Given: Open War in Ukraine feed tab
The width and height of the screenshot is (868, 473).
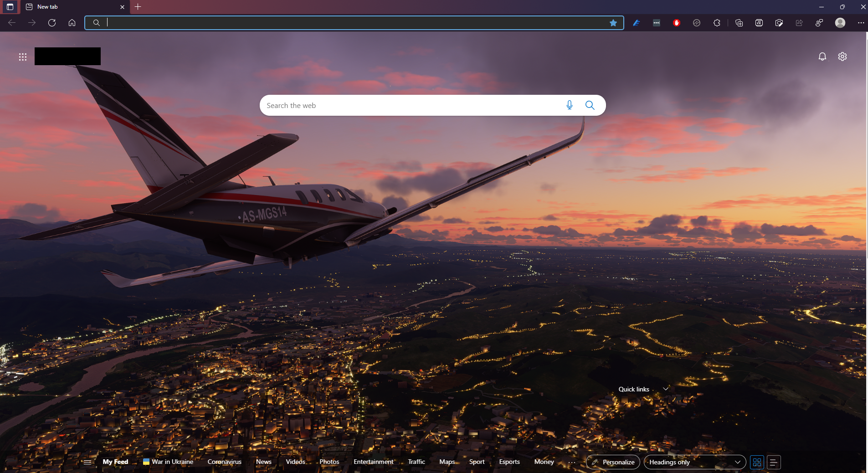Looking at the screenshot, I should tap(168, 462).
